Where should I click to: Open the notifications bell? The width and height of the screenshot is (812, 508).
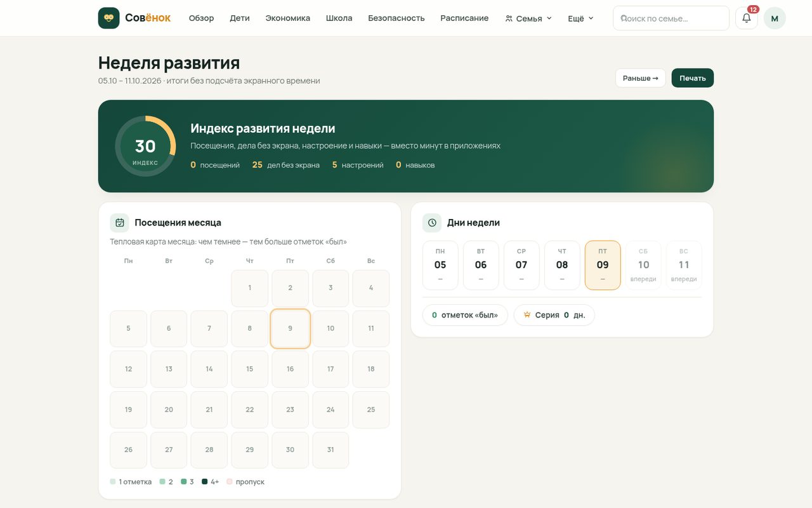(747, 18)
